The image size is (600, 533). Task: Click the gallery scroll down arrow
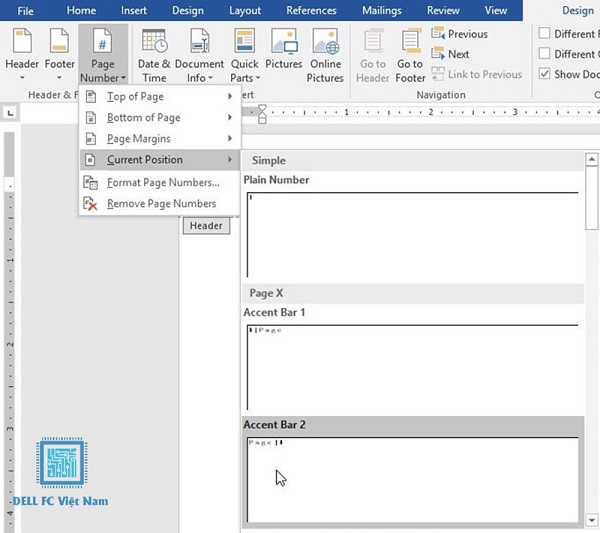(x=592, y=520)
